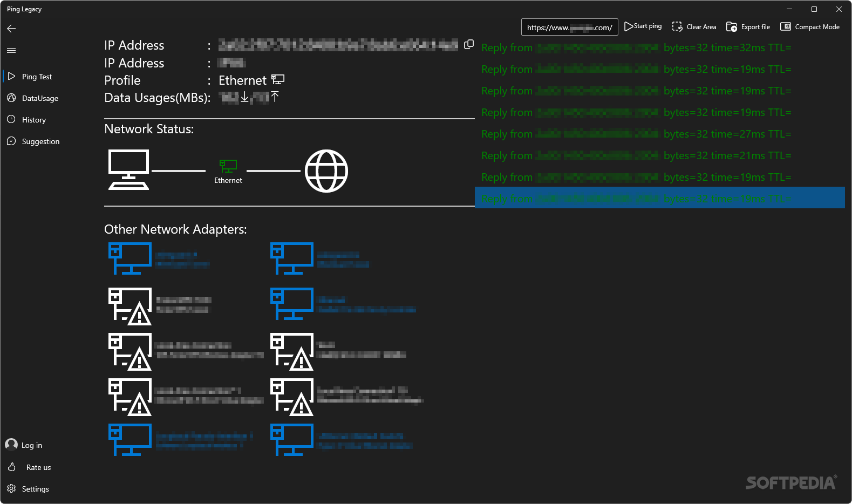This screenshot has width=852, height=504.
Task: Copy the IP address with copy icon
Action: tap(469, 44)
